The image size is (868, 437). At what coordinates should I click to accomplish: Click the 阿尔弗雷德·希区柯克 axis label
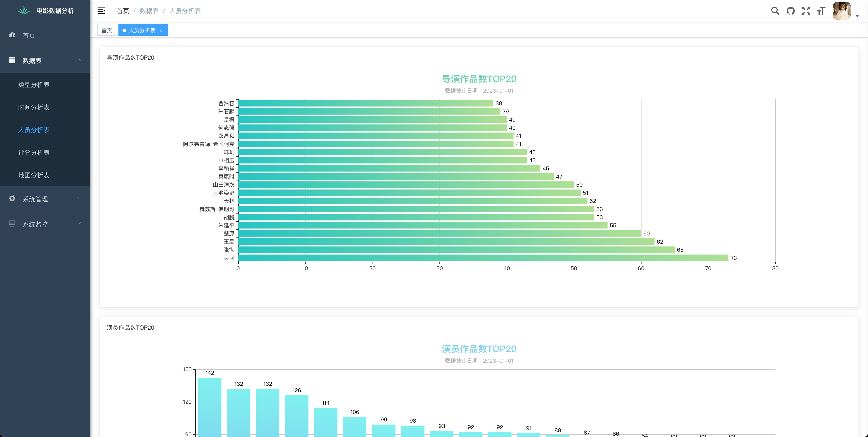click(x=209, y=144)
